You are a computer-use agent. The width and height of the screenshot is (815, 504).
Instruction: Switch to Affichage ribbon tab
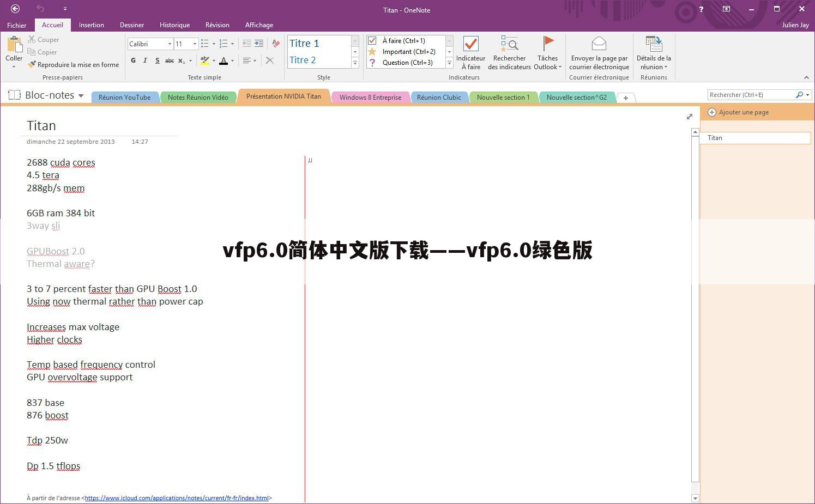tap(259, 25)
